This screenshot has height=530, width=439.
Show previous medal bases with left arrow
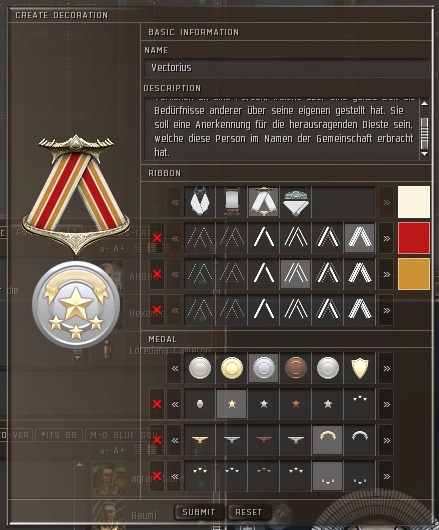(x=175, y=368)
